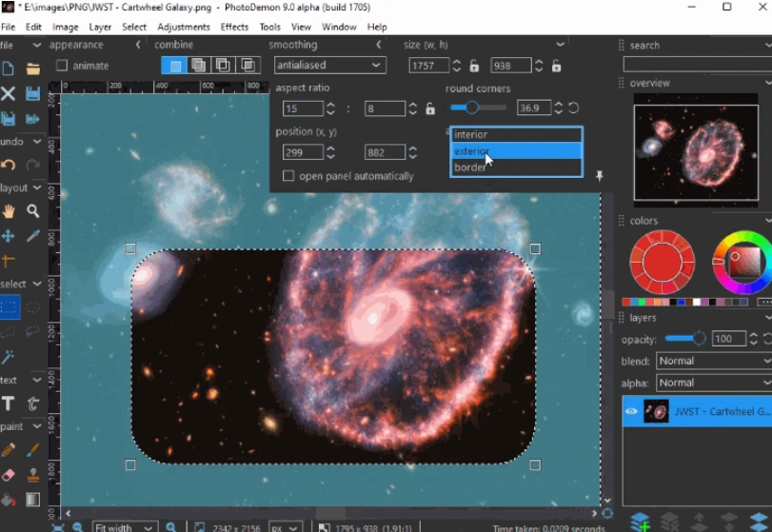The width and height of the screenshot is (772, 532).
Task: Enable the animate checkbox
Action: (62, 66)
